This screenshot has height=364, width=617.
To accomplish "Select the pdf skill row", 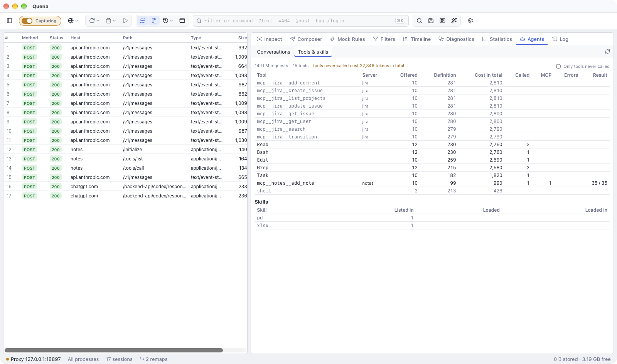I will [432, 218].
